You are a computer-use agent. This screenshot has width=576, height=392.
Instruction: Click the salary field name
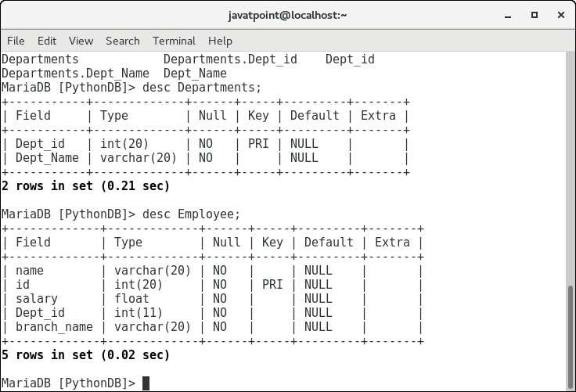(37, 298)
